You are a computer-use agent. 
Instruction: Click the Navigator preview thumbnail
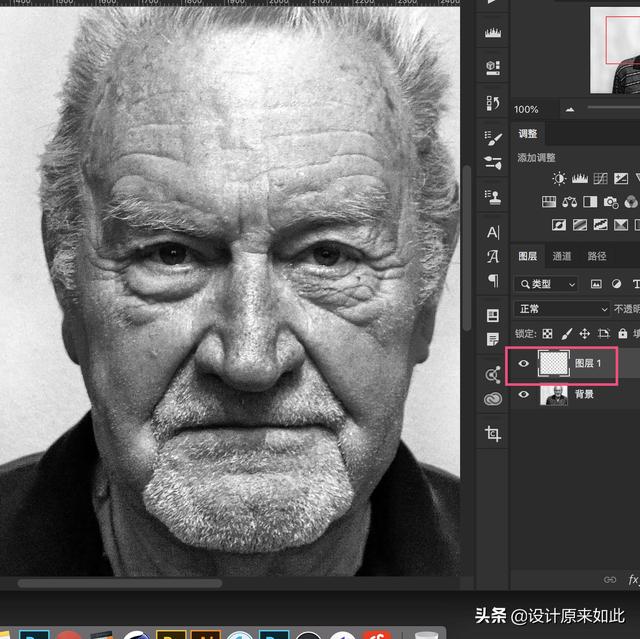pos(615,51)
